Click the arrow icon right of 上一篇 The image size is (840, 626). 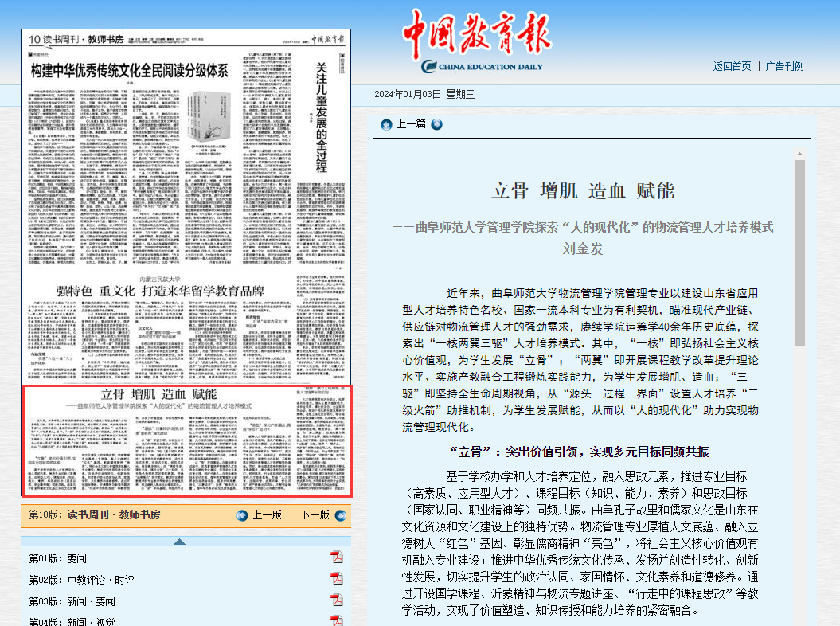(437, 123)
